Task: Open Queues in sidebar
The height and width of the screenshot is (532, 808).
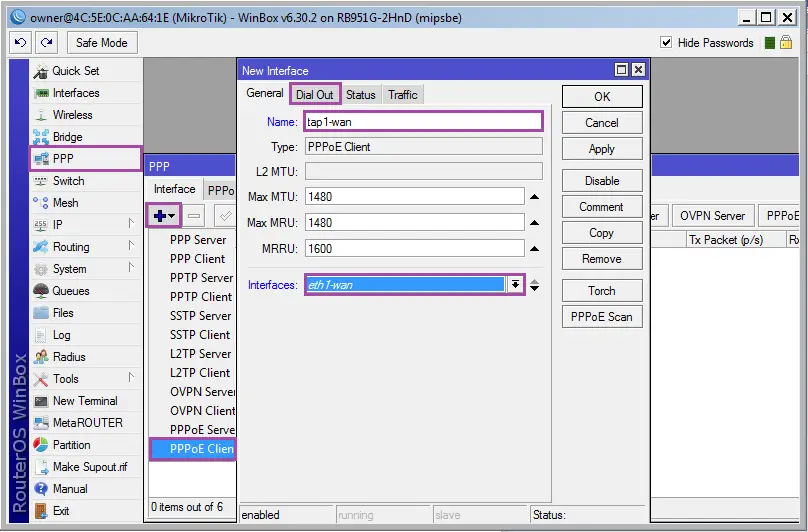Action: pos(85,291)
